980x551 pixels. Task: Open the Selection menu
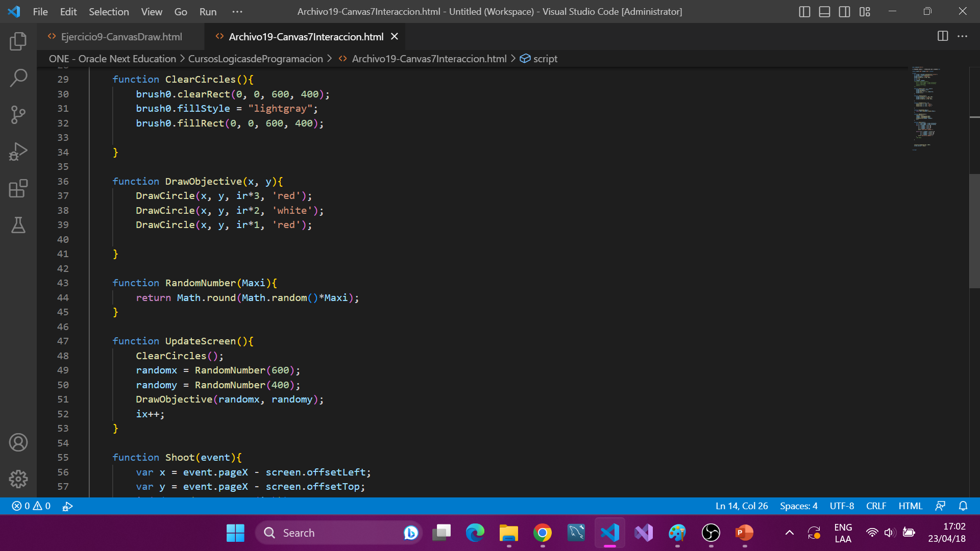click(x=109, y=11)
